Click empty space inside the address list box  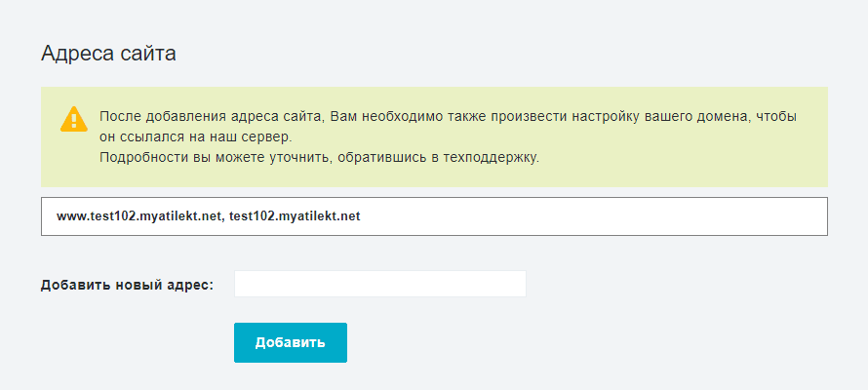pos(592,216)
